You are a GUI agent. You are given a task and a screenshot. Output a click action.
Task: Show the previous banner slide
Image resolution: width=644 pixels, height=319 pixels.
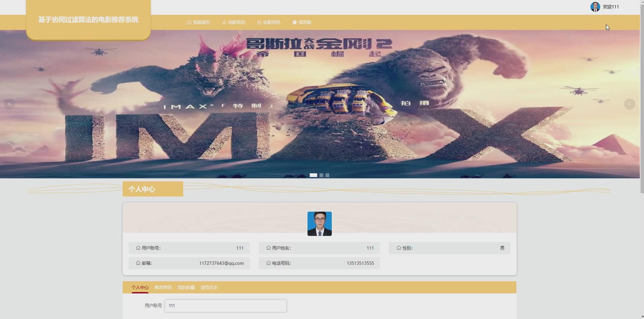pyautogui.click(x=9, y=104)
